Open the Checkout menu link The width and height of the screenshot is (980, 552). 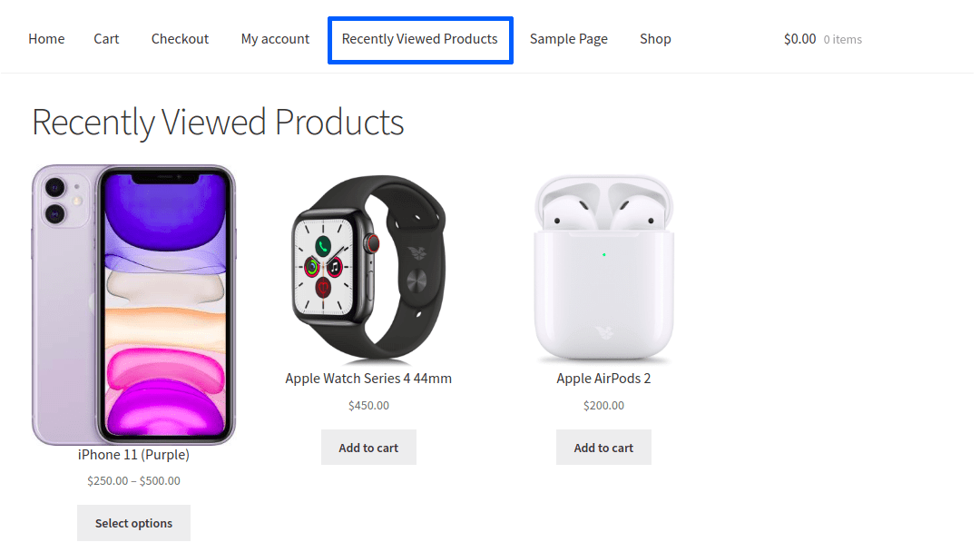pyautogui.click(x=180, y=39)
